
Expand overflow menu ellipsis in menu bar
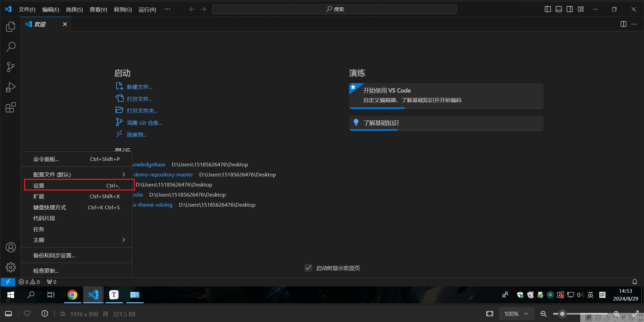pos(167,9)
